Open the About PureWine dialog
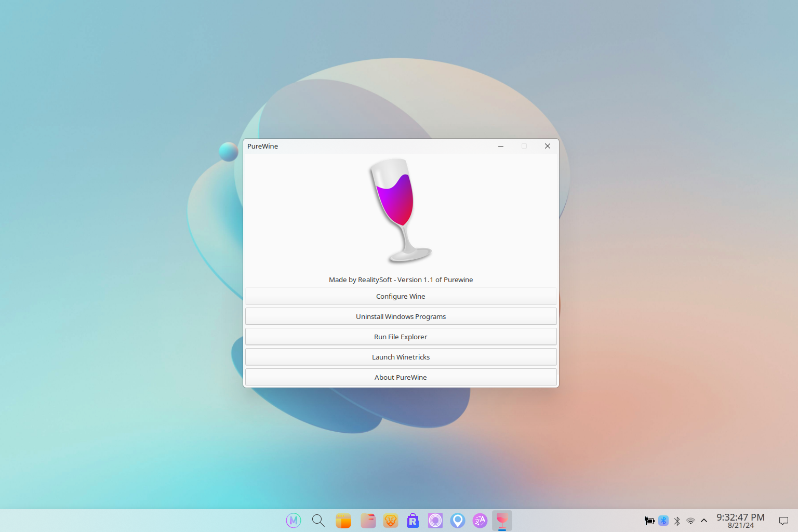 coord(401,377)
